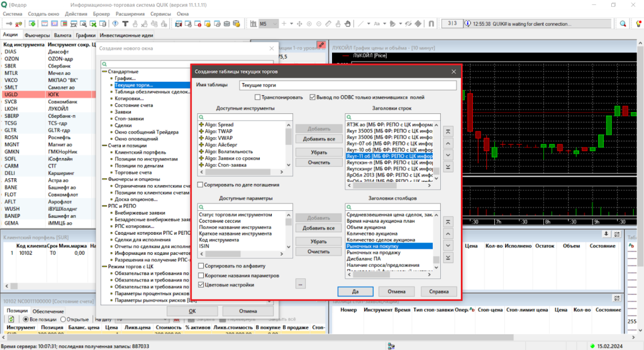Click the crosshair move tool icon

(x=299, y=24)
